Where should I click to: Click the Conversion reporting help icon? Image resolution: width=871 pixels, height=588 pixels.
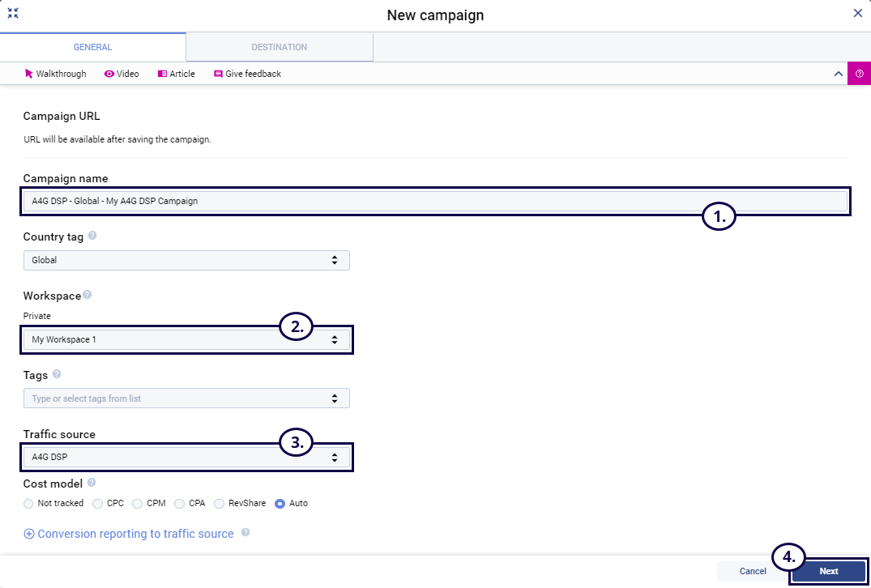click(x=245, y=533)
